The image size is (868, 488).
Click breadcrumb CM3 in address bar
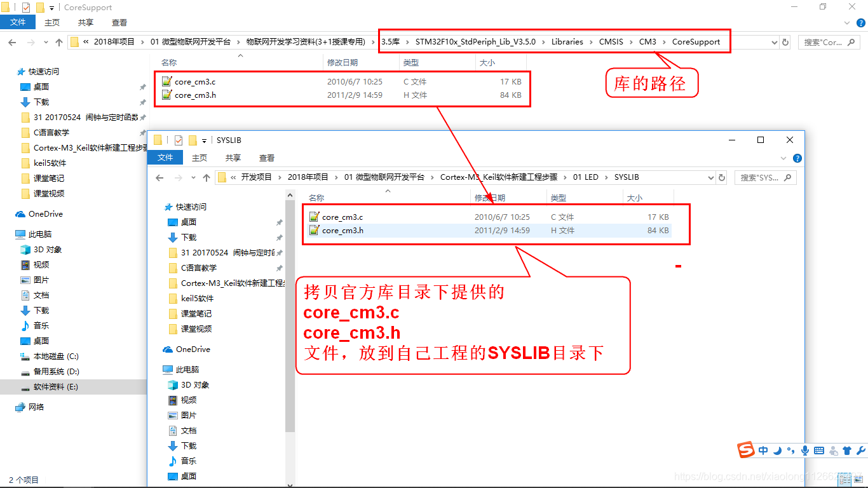coord(648,42)
